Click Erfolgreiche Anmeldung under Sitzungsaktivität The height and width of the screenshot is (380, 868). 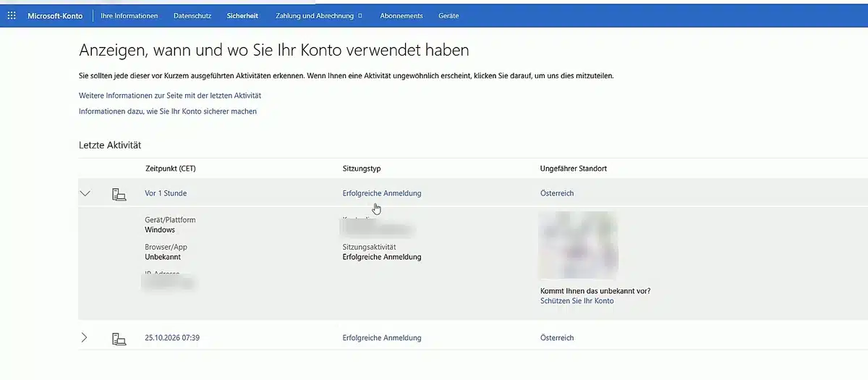click(x=382, y=257)
